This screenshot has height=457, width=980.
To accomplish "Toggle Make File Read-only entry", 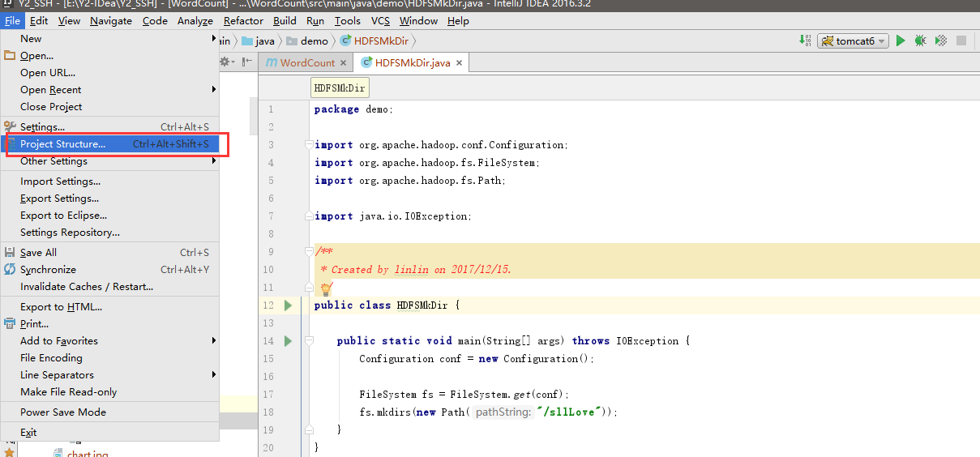I will click(x=68, y=392).
